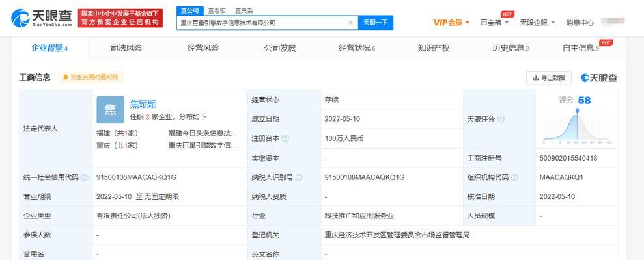This screenshot has height=260, width=644.
Task: Switch to the 自主信息 tab
Action: (581, 48)
